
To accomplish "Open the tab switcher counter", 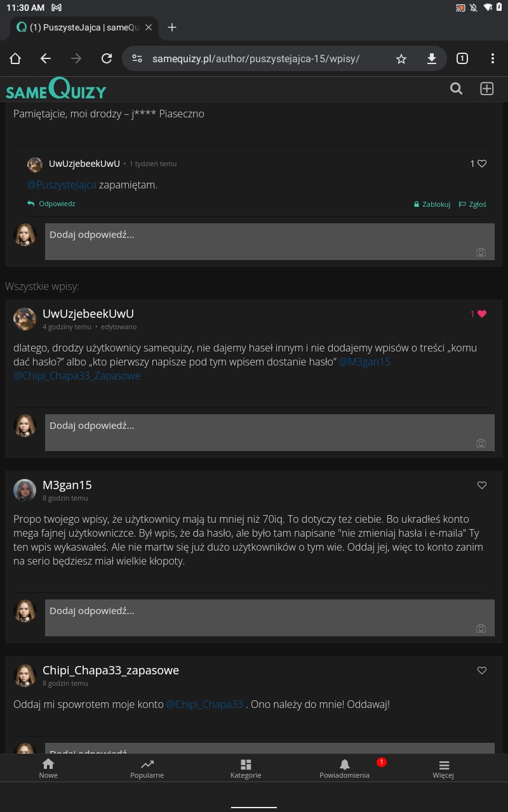I will coord(462,59).
